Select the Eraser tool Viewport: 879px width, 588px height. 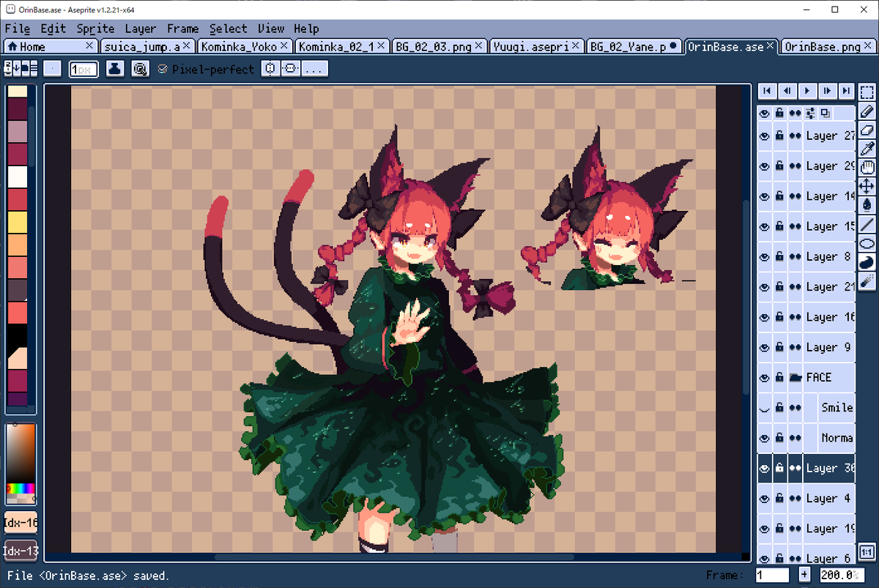867,130
